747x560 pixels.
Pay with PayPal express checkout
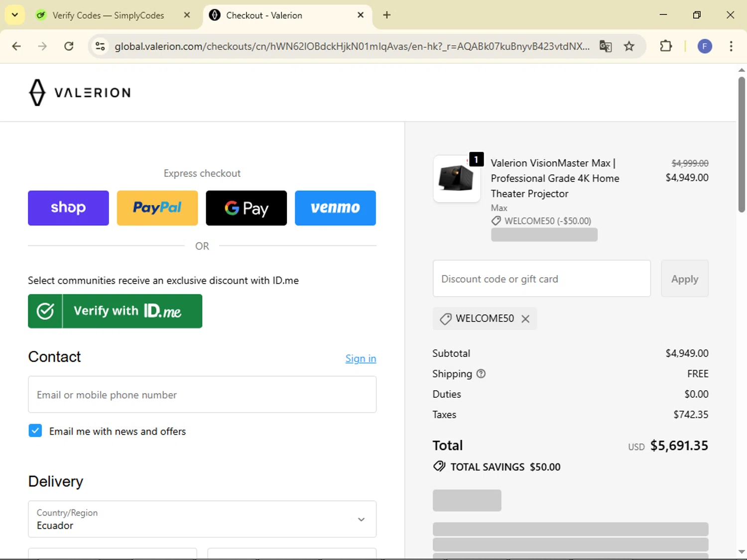pyautogui.click(x=157, y=208)
